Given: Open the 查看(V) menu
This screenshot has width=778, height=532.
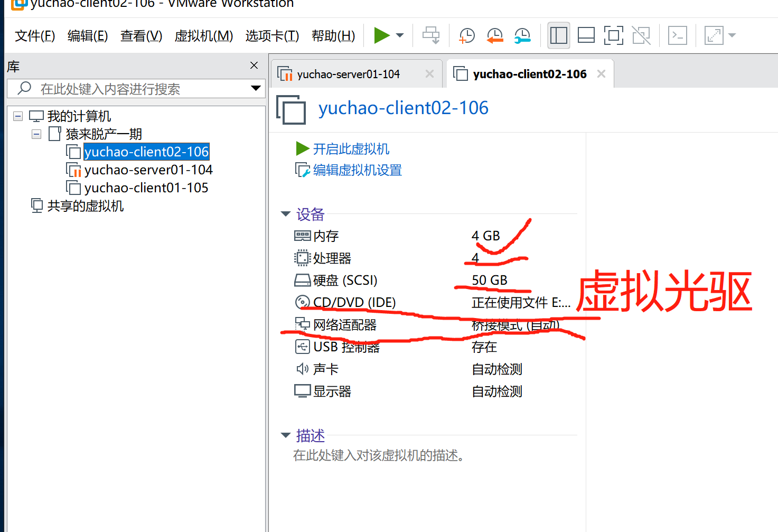Looking at the screenshot, I should pyautogui.click(x=141, y=35).
